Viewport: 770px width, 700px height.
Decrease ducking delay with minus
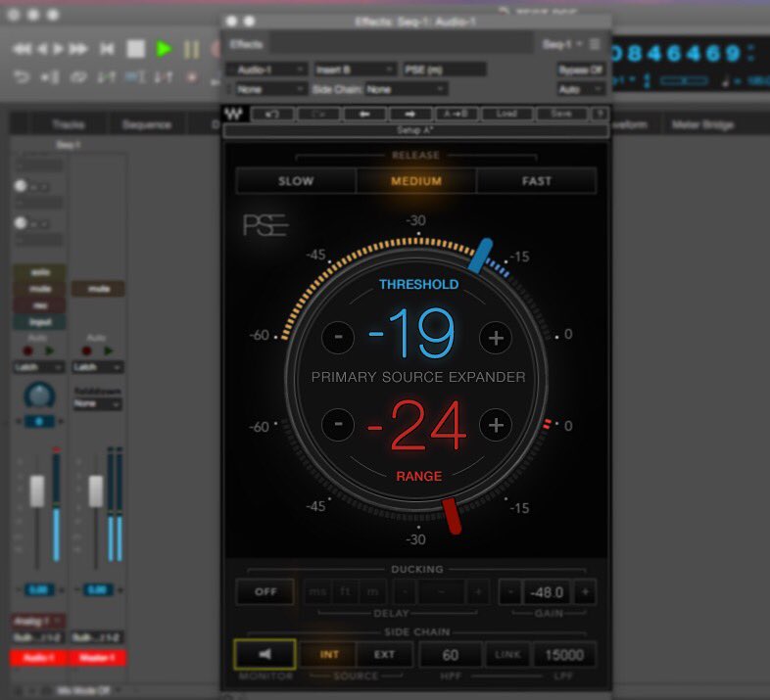406,592
